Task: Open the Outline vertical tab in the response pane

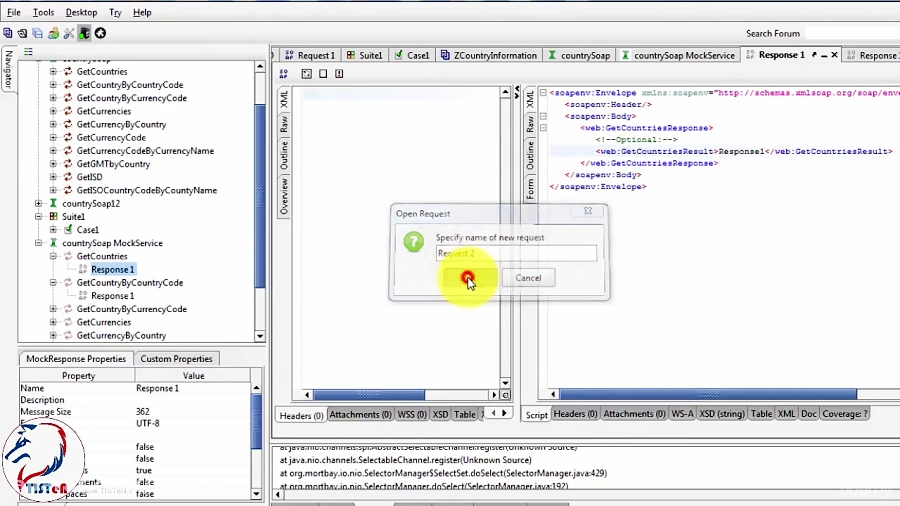Action: point(530,155)
